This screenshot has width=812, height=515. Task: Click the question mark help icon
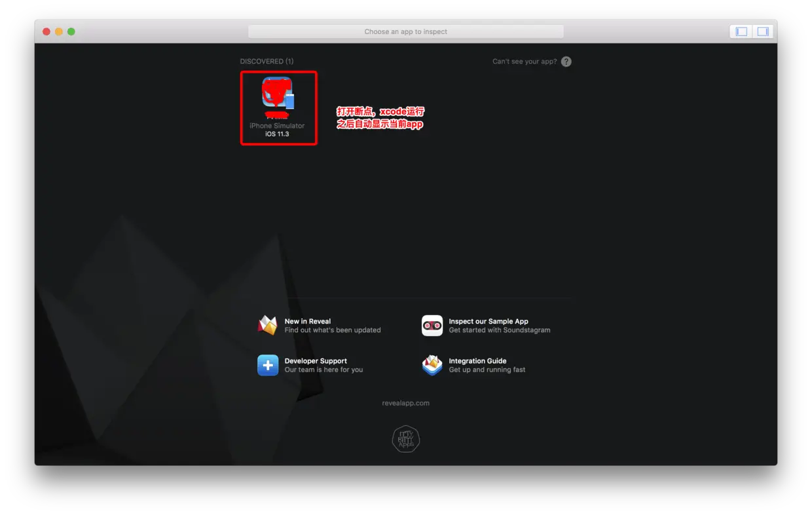tap(566, 62)
